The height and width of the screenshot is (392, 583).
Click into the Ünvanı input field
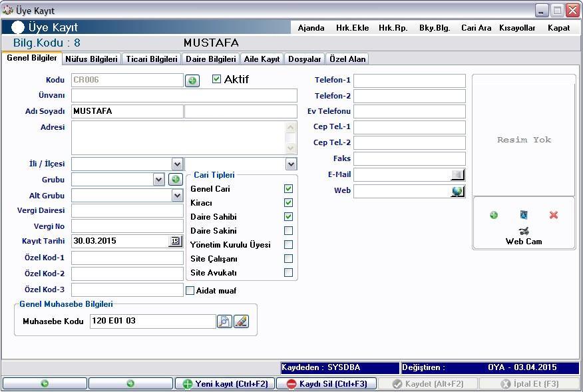[x=184, y=96]
